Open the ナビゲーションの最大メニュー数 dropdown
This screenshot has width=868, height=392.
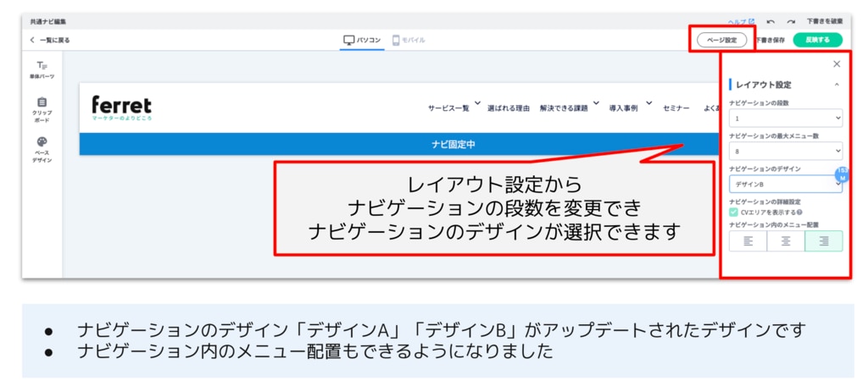click(x=785, y=151)
